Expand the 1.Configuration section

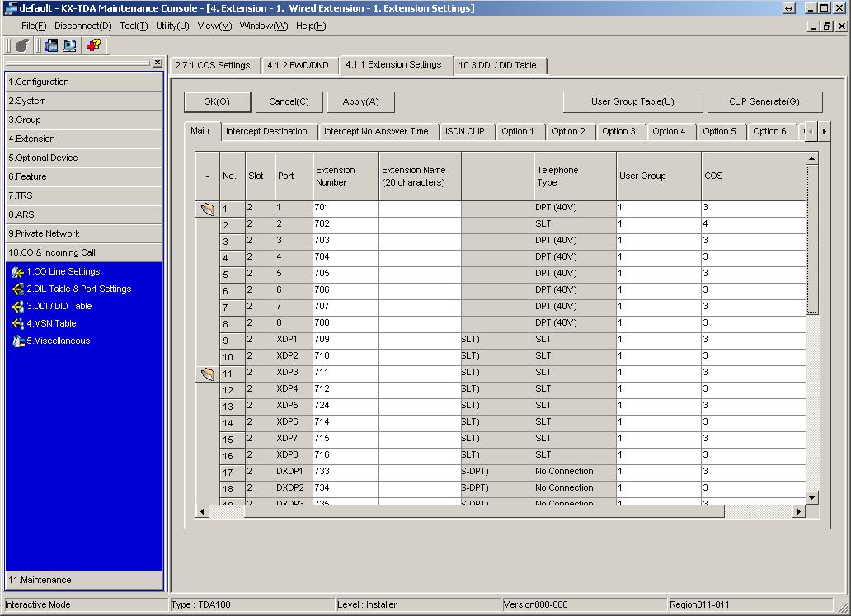[83, 82]
